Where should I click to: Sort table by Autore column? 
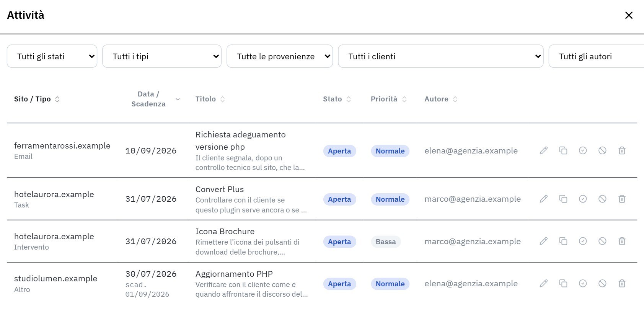[x=441, y=99]
